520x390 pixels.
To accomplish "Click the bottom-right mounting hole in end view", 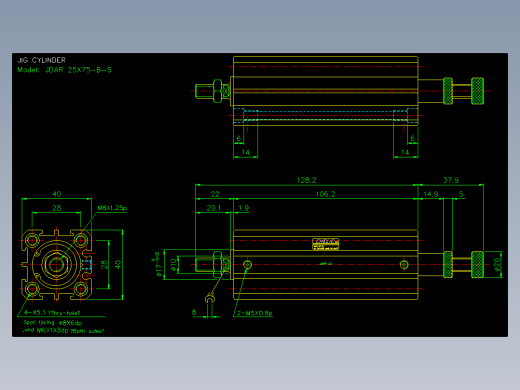I will tap(81, 289).
